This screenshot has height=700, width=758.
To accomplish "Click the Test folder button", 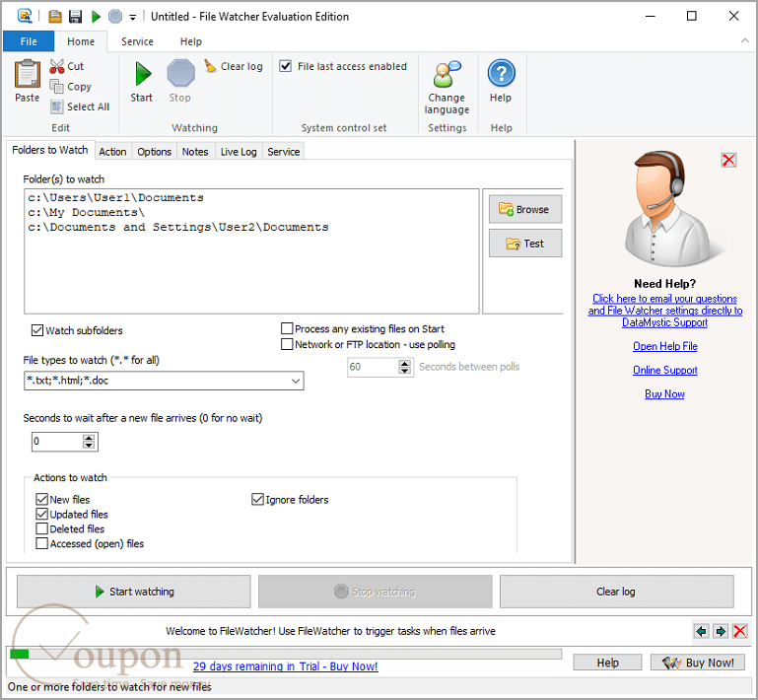I will click(525, 244).
